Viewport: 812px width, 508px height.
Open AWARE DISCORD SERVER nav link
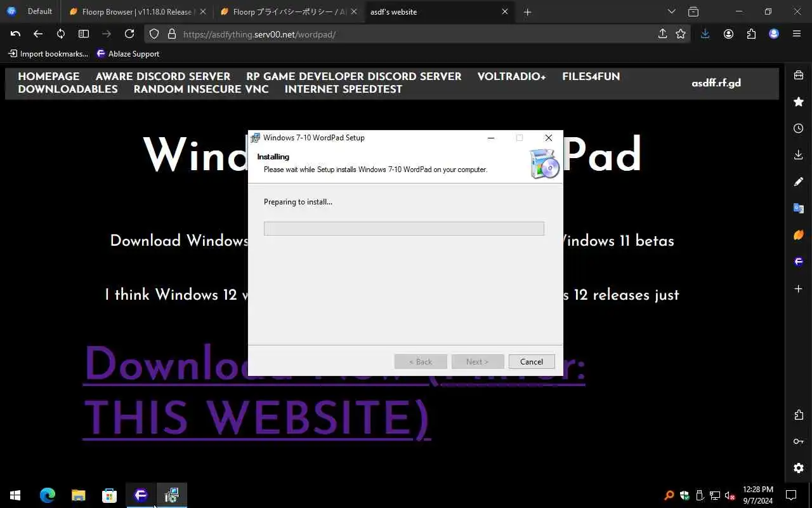(x=163, y=76)
